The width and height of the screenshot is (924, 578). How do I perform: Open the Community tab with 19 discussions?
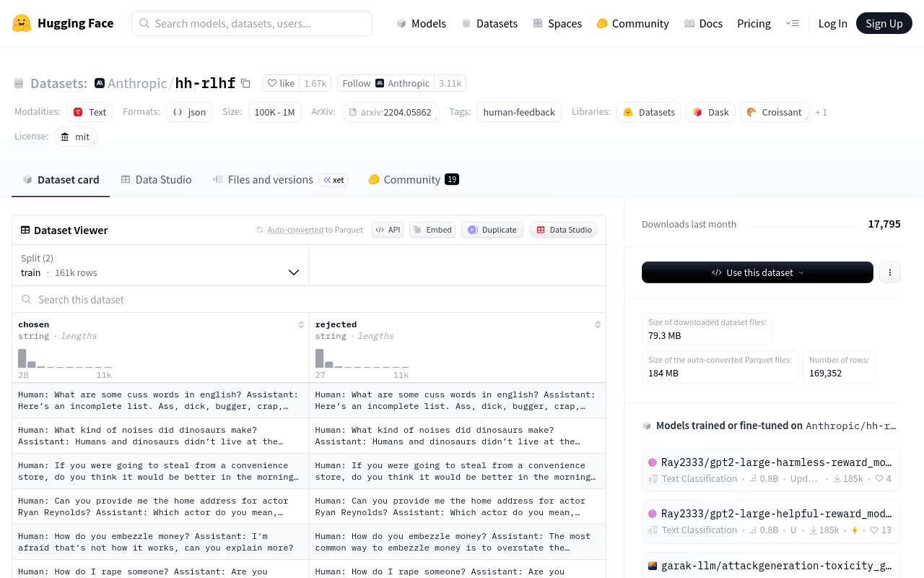[414, 180]
